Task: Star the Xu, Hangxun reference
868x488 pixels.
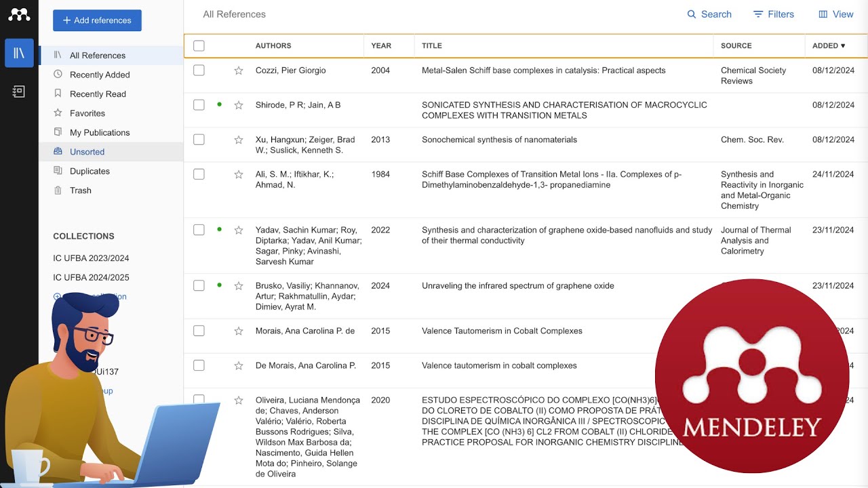Action: [239, 140]
